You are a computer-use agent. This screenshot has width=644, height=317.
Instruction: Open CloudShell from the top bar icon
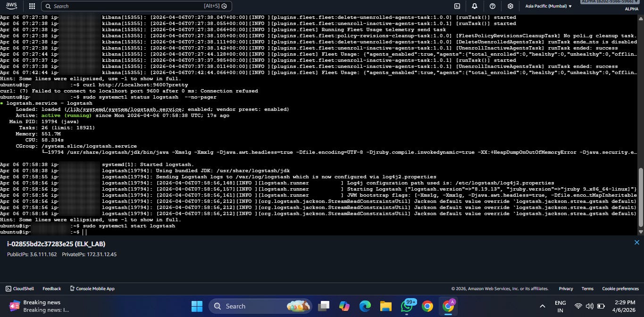(457, 6)
